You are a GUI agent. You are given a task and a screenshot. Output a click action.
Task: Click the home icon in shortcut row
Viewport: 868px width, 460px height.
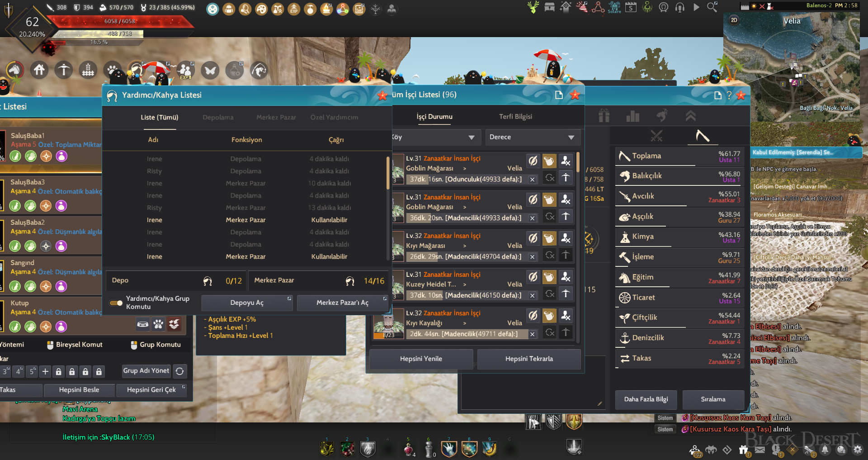tap(39, 70)
